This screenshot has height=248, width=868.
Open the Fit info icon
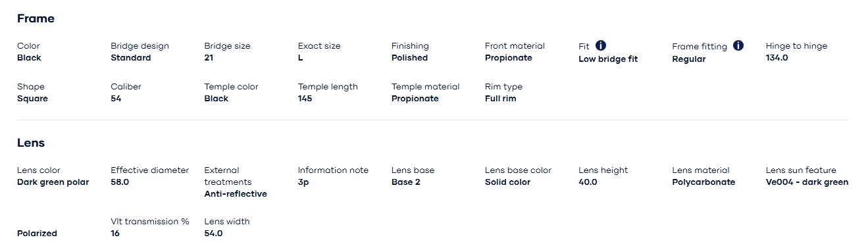600,45
